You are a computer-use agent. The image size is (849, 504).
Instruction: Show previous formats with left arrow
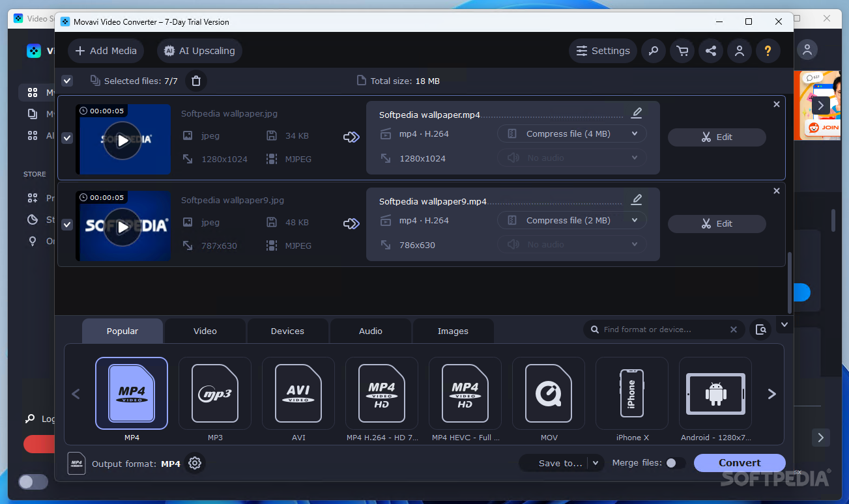click(x=76, y=393)
